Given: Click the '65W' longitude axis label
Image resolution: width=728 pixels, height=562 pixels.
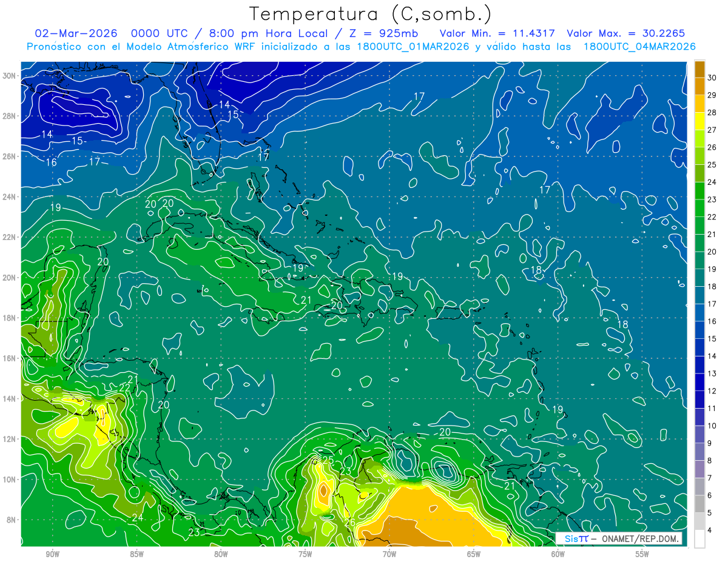Looking at the screenshot, I should point(474,554).
